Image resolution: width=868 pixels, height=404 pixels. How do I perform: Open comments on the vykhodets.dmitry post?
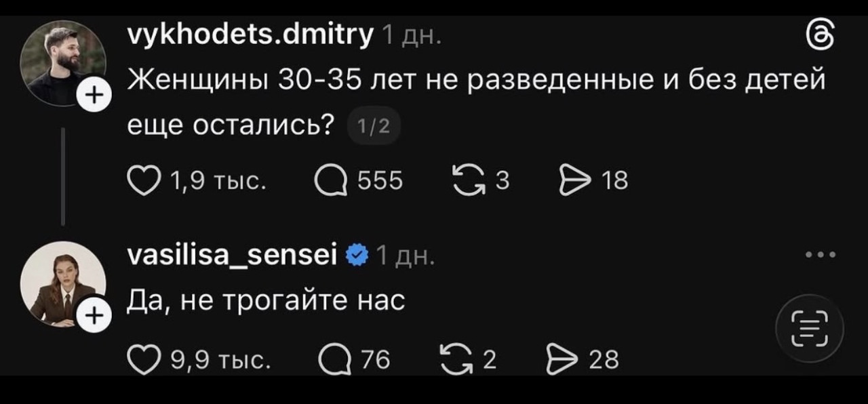click(330, 181)
